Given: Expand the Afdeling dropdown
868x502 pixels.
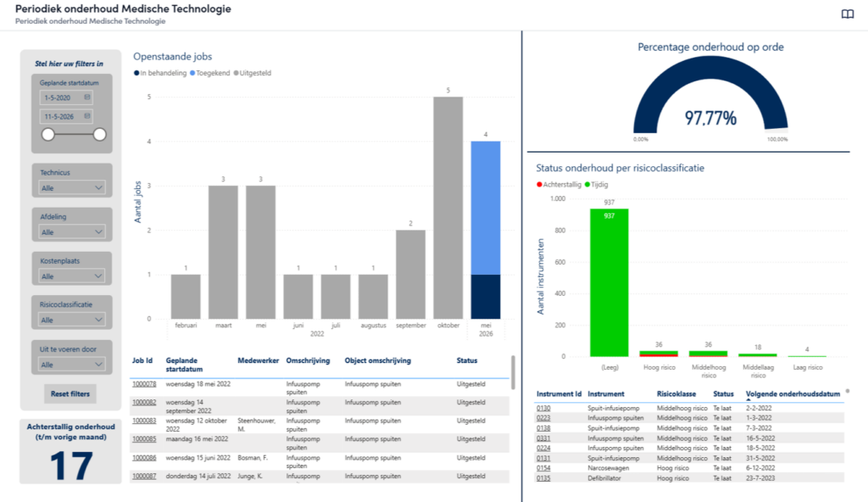Looking at the screenshot, I should pos(72,232).
